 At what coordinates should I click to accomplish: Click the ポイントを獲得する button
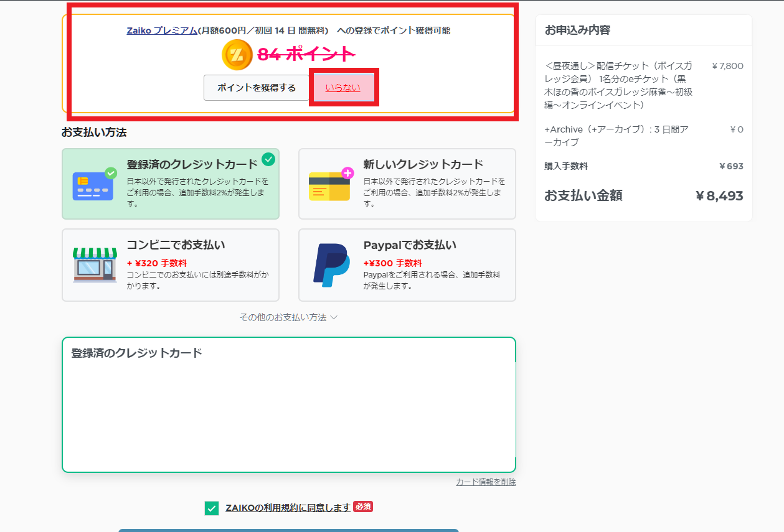[x=257, y=88]
